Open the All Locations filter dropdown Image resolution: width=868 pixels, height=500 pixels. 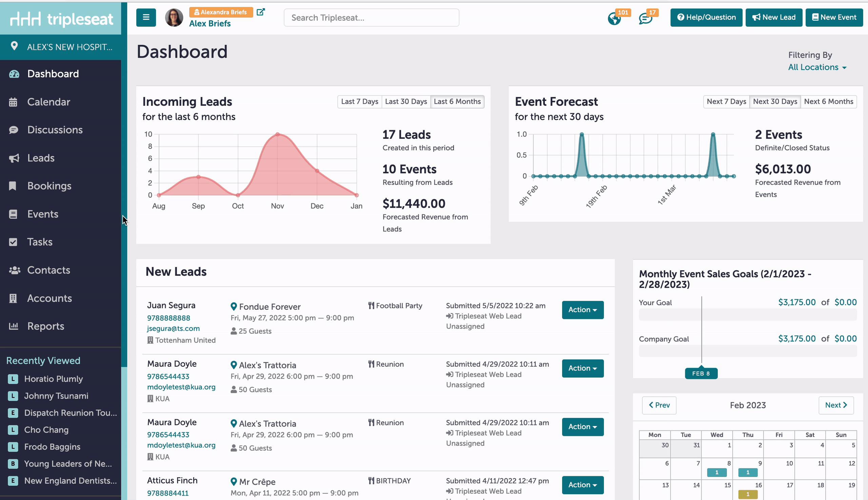817,67
